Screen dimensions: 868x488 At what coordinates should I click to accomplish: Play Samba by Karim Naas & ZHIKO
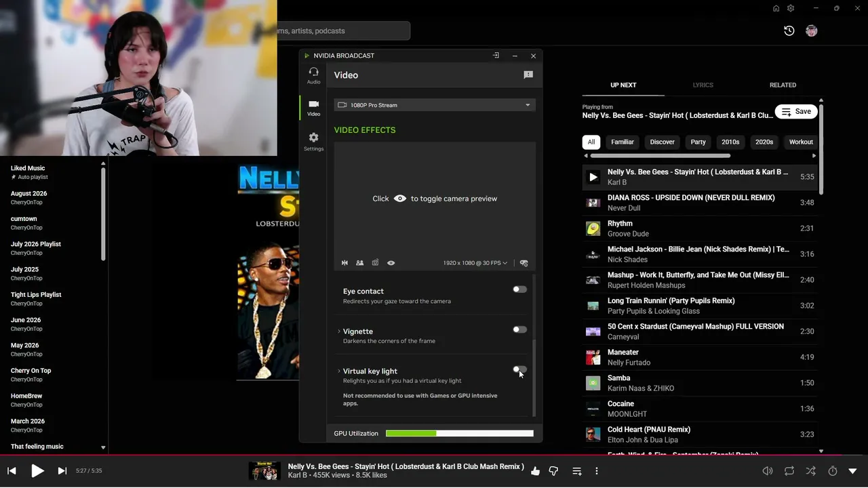click(x=701, y=383)
